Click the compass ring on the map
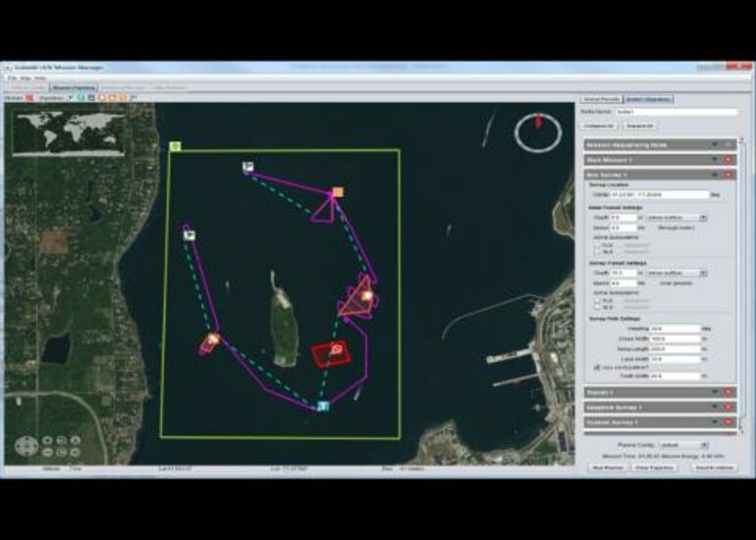Viewport: 756px width, 540px height. (x=537, y=133)
